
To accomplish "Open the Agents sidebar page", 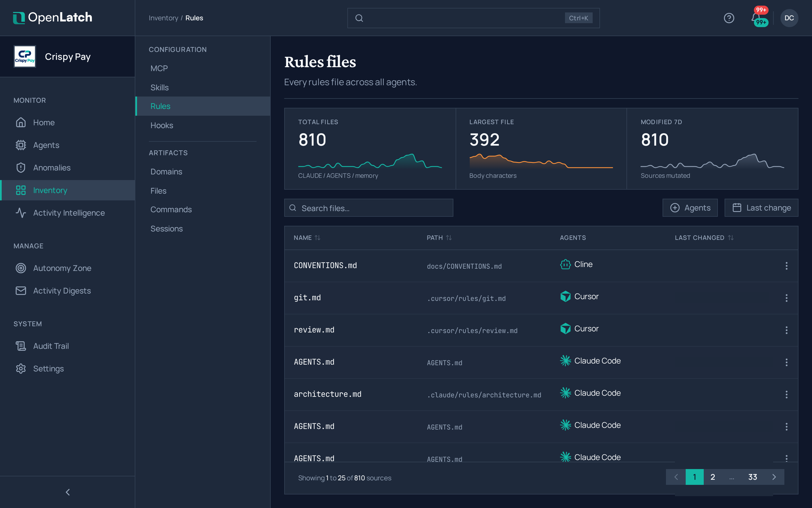I will click(67, 145).
